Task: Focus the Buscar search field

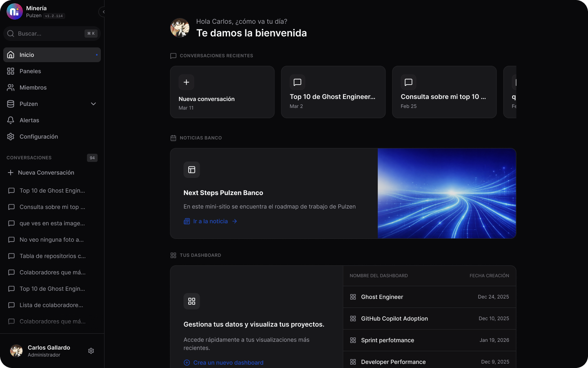Action: (x=52, y=34)
